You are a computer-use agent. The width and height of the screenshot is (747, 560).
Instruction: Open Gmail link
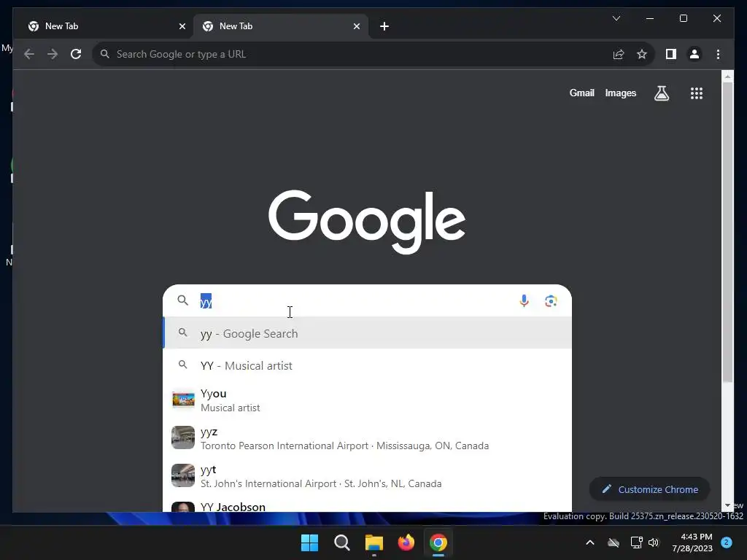click(581, 93)
